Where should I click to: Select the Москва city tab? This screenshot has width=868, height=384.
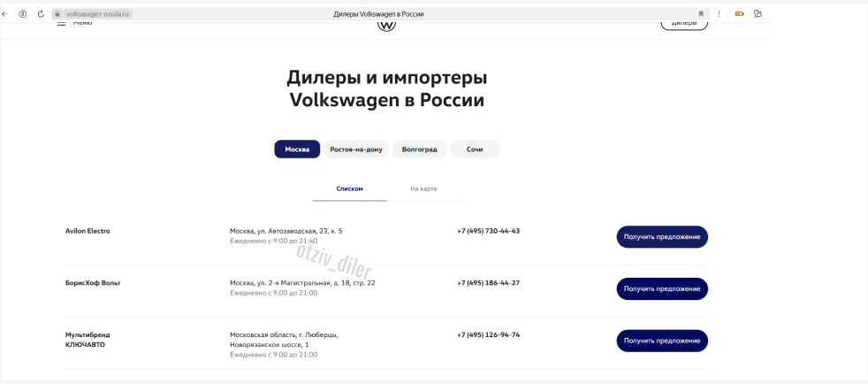click(x=297, y=149)
